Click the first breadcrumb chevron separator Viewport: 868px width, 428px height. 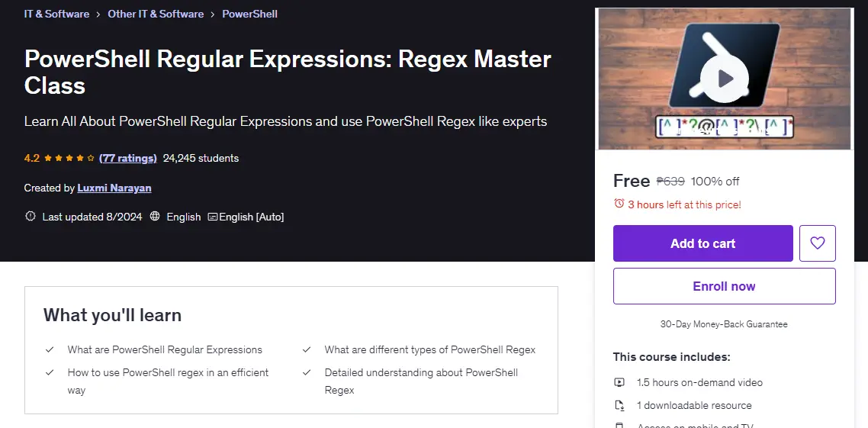click(x=98, y=14)
